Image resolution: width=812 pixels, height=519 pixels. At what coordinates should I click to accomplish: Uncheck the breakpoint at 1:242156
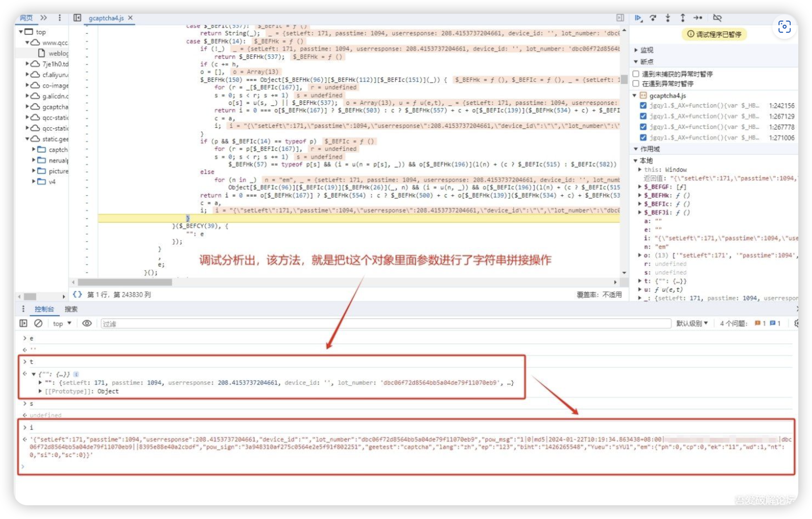(x=643, y=106)
